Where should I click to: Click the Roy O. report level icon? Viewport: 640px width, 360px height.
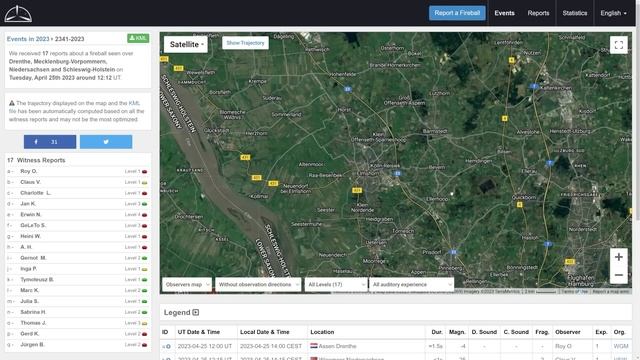[x=144, y=171]
